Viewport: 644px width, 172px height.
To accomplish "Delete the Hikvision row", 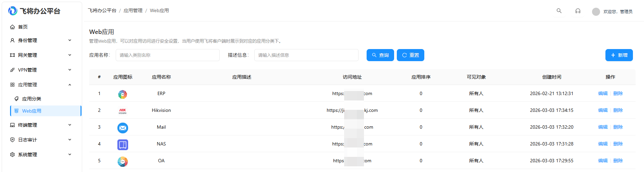I will tap(618, 110).
